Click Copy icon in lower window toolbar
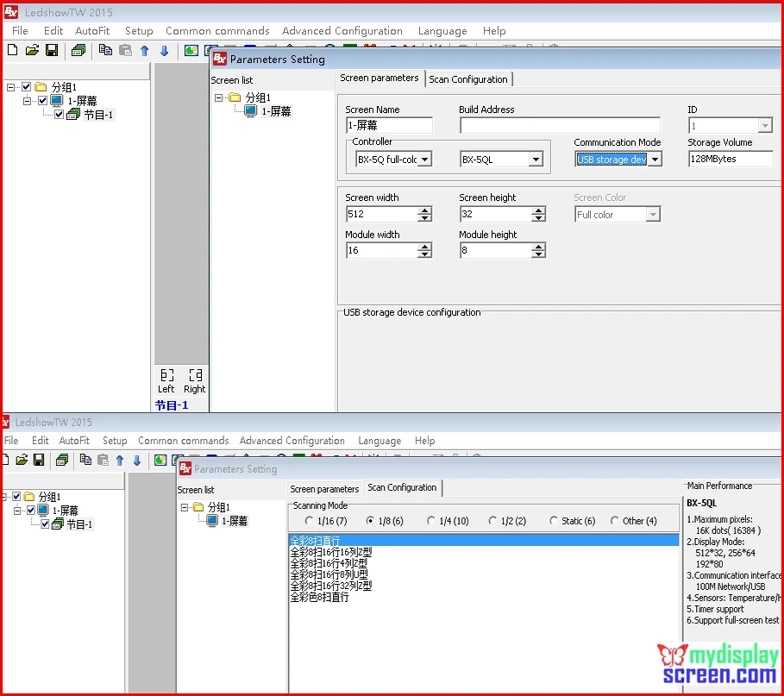This screenshot has width=784, height=696. pos(85,460)
